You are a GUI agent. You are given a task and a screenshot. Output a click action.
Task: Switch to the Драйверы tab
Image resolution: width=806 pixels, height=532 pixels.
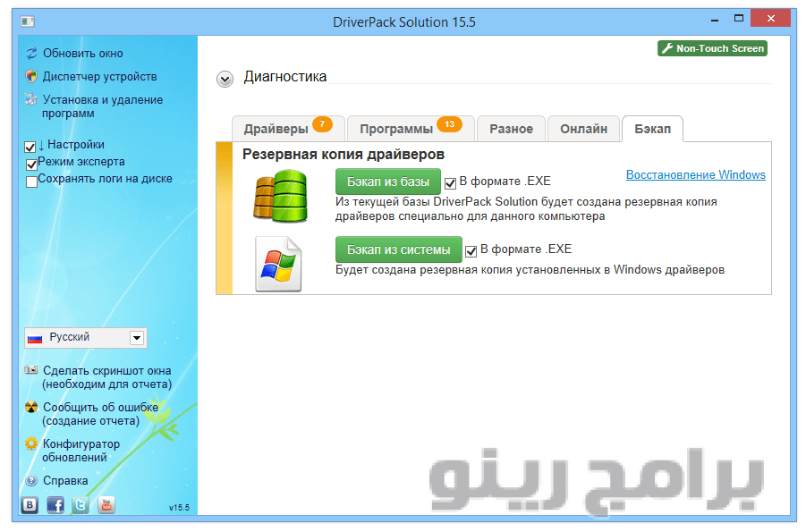click(288, 129)
